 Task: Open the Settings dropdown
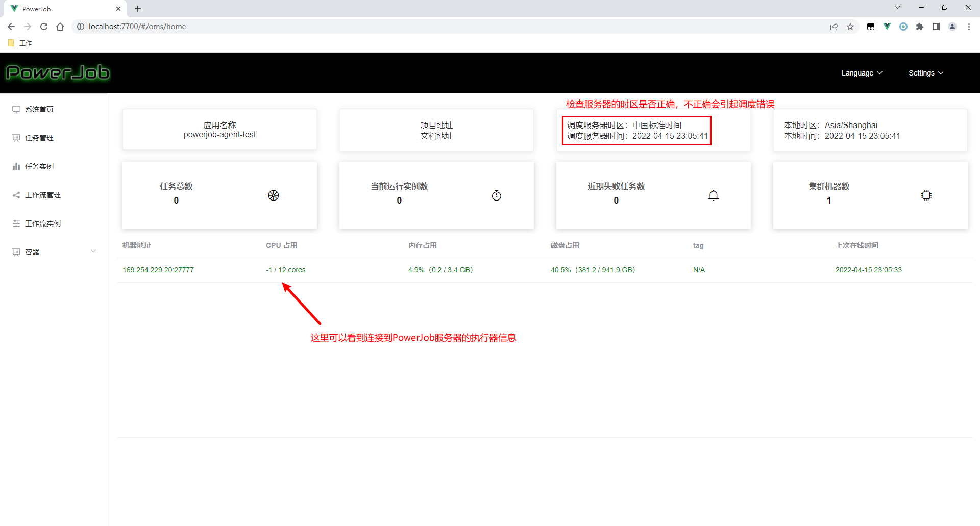pos(926,73)
